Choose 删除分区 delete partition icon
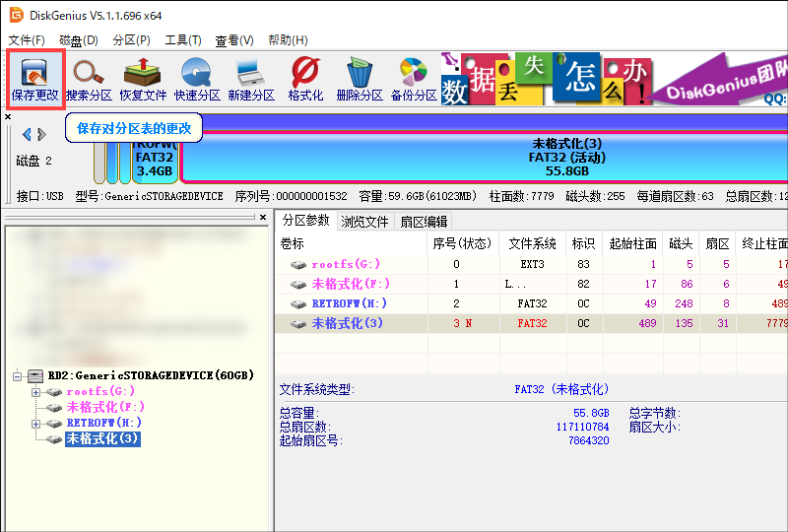This screenshot has height=532, width=788. tap(360, 80)
